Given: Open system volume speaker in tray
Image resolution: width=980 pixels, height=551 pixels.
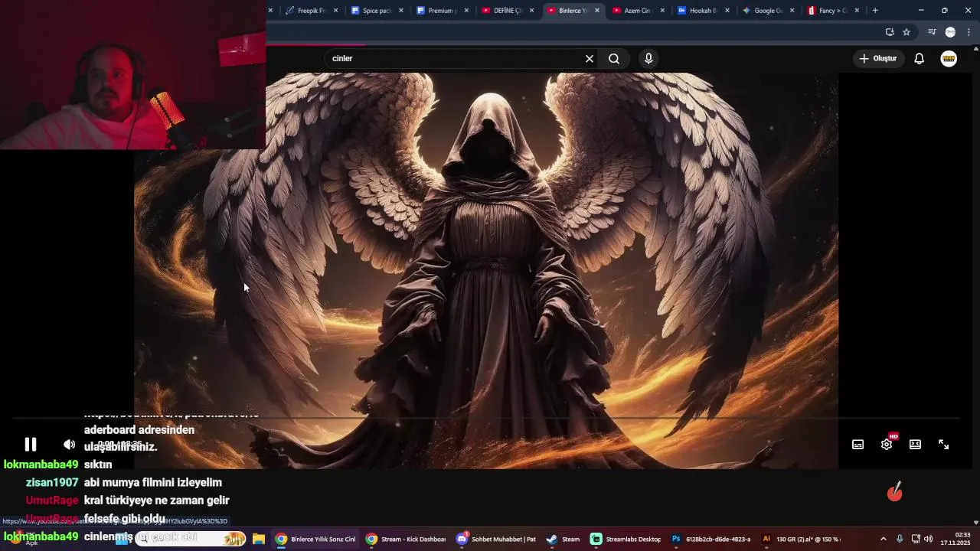Looking at the screenshot, I should 928,540.
